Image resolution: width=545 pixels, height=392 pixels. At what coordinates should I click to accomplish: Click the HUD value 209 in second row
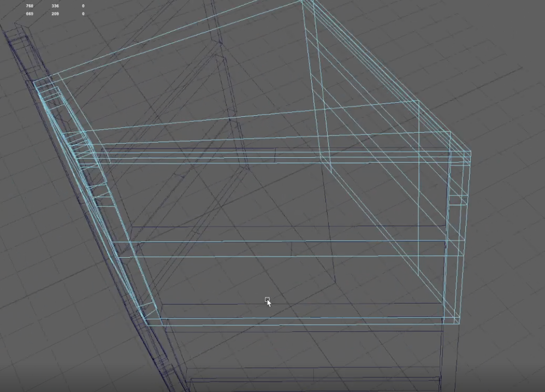(x=55, y=13)
